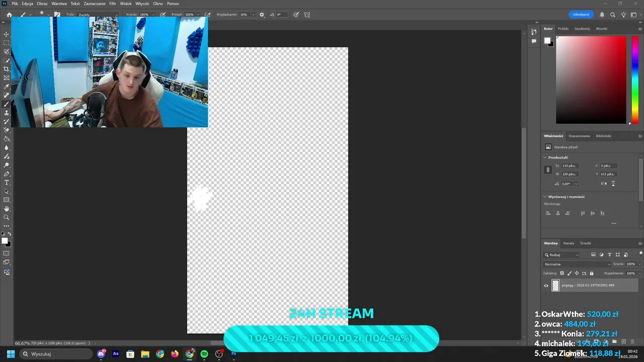Open Spotify from the taskbar
Image resolution: width=644 pixels, height=362 pixels.
204,354
